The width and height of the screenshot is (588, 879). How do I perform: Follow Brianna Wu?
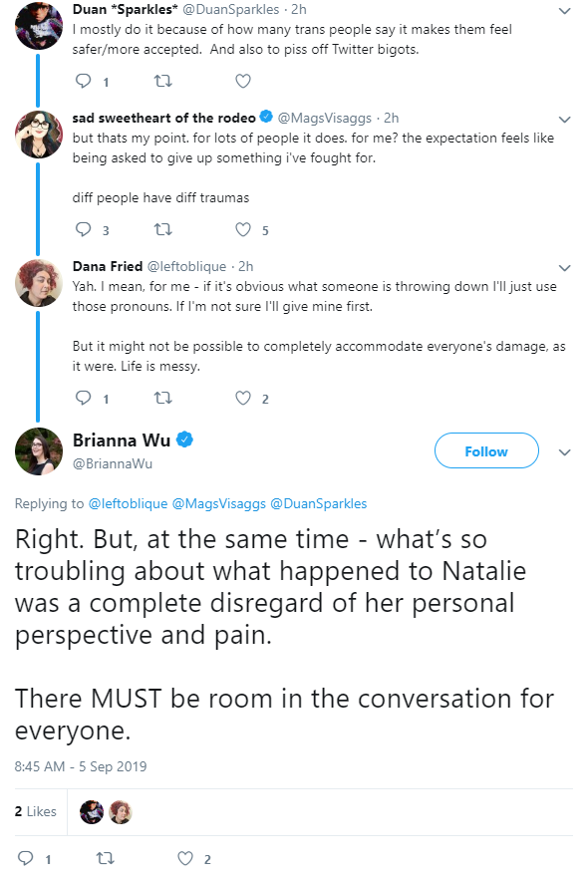(x=486, y=450)
